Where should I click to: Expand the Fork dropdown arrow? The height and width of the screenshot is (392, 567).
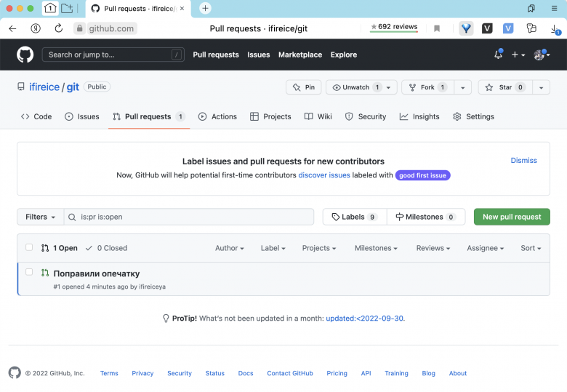(x=462, y=87)
